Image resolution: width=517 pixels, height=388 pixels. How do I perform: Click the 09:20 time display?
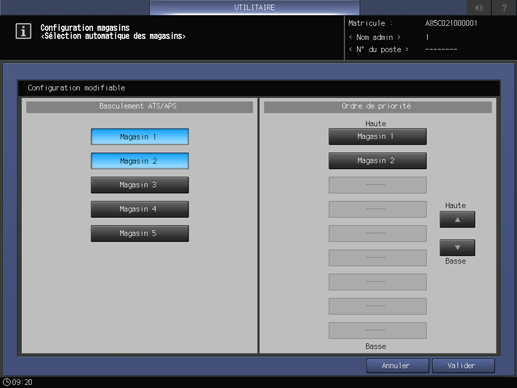(x=22, y=382)
